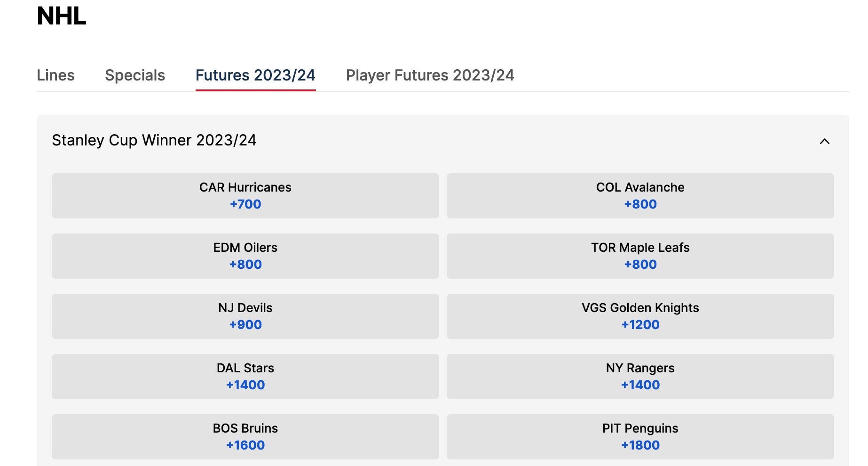Select the Futures 2023/24 tab

(255, 75)
